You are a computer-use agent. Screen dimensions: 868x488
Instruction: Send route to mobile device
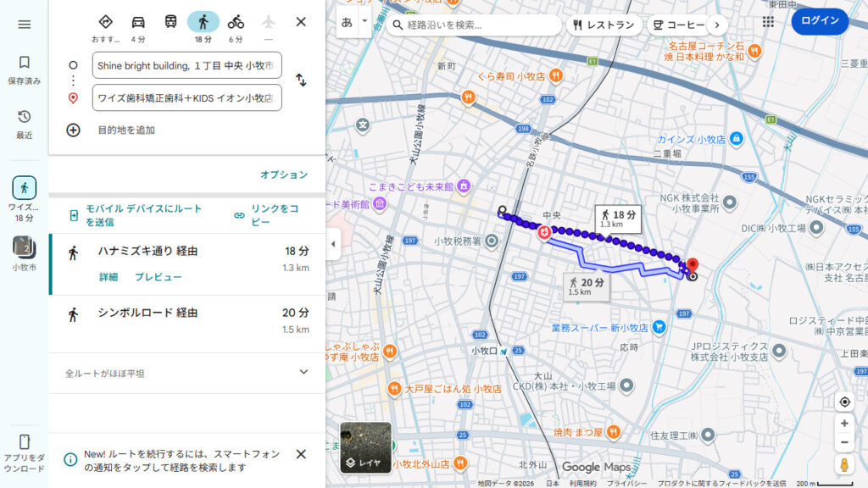point(136,215)
